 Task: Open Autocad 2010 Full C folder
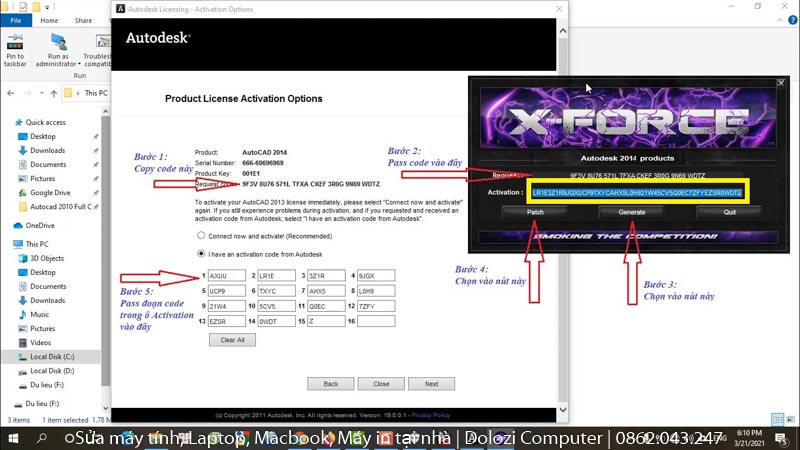point(60,207)
